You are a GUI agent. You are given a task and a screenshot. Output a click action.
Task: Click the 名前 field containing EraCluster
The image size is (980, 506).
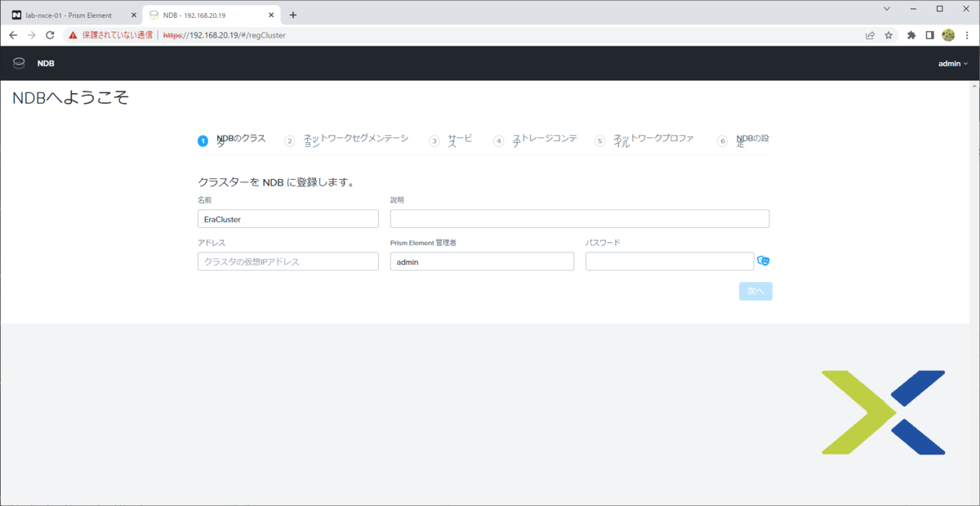288,219
